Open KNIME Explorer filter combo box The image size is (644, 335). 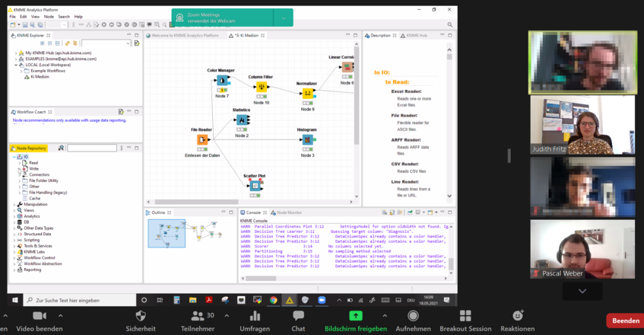pos(106,43)
